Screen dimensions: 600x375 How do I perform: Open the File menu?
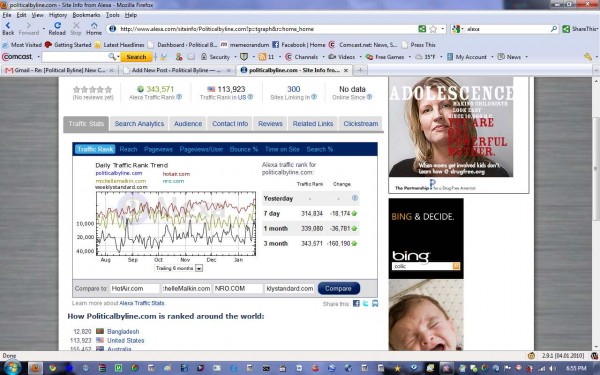[x=7, y=15]
